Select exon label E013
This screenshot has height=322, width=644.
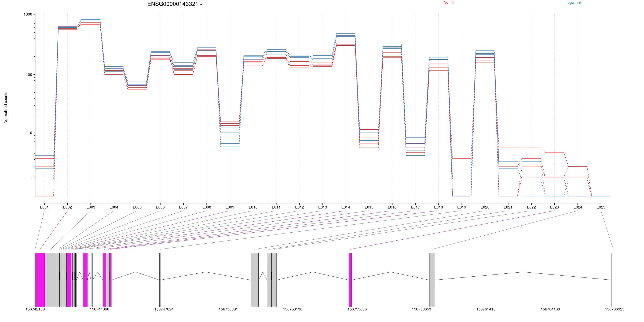pyautogui.click(x=323, y=207)
